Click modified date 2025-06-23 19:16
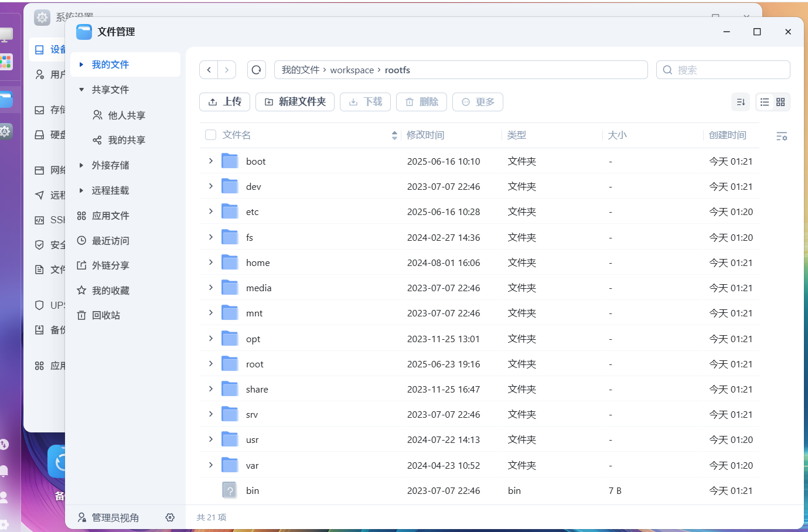The width and height of the screenshot is (808, 532). coord(444,364)
